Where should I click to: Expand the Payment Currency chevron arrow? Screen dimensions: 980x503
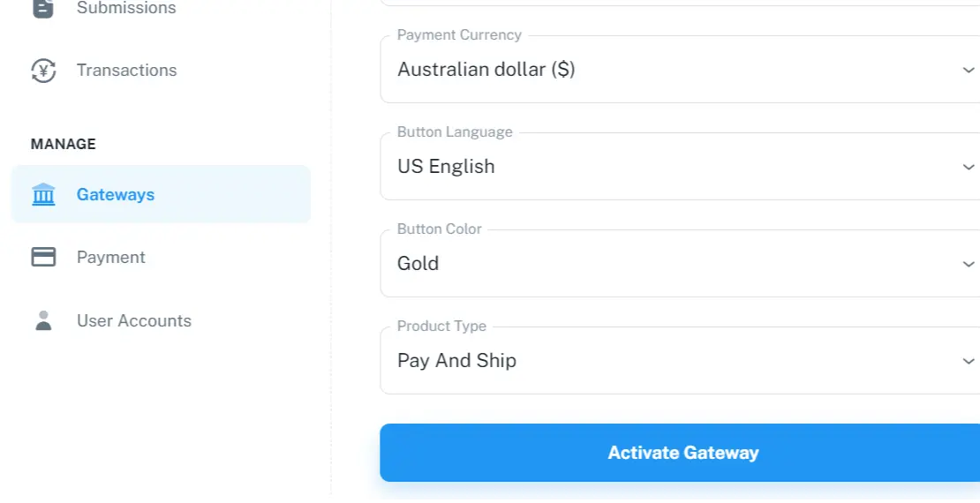point(969,70)
